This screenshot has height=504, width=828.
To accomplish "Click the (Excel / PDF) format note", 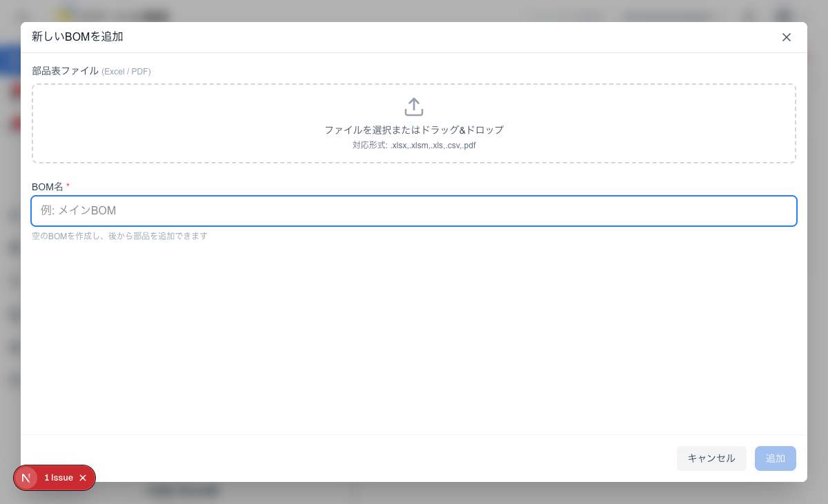I will (x=126, y=72).
